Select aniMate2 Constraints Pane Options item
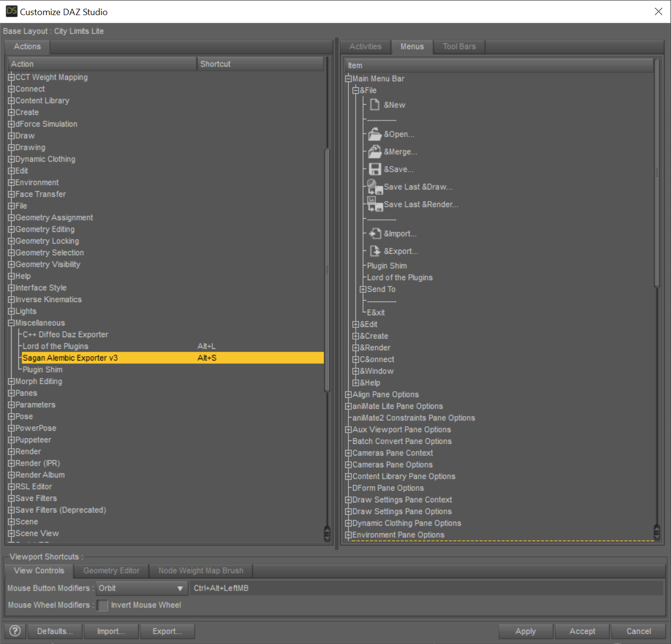The height and width of the screenshot is (644, 671). tap(414, 417)
